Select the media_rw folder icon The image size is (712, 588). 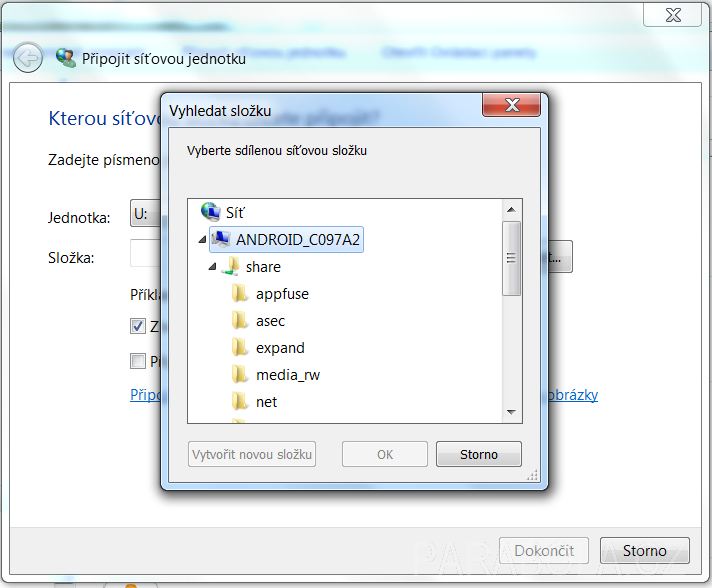tap(240, 375)
